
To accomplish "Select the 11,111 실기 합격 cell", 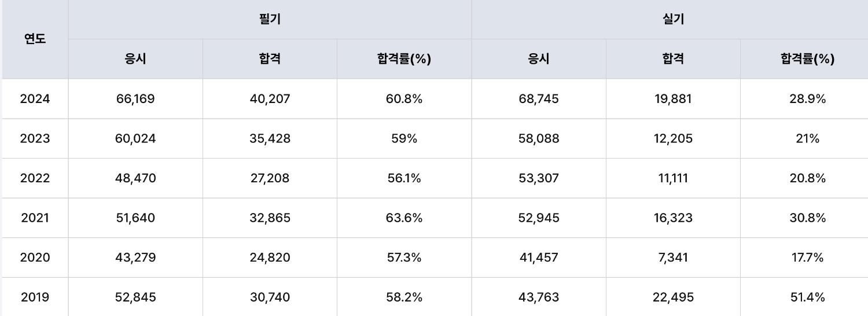I will [673, 178].
